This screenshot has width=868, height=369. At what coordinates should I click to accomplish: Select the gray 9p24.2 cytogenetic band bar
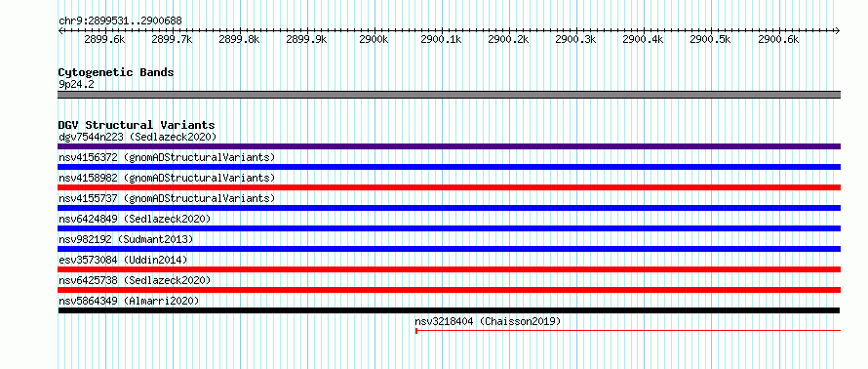[x=449, y=95]
